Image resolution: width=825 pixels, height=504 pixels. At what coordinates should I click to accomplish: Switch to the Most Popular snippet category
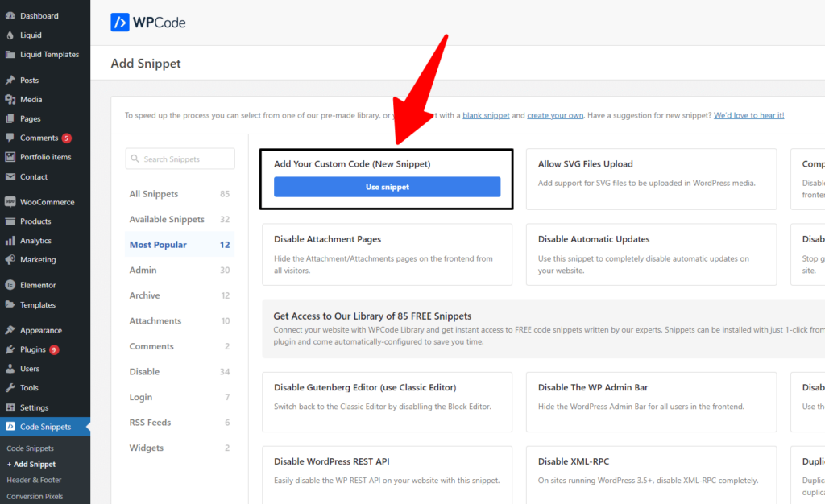tap(158, 244)
